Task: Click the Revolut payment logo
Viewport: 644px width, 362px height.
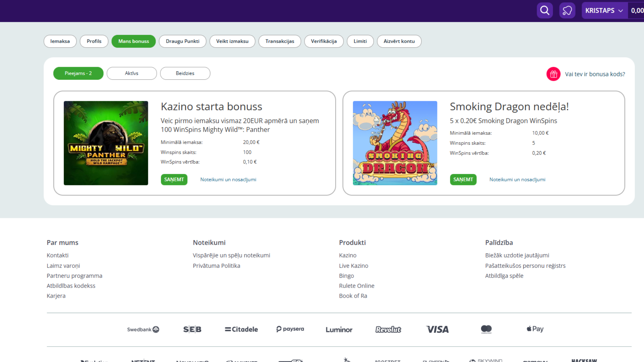Action: (388, 329)
